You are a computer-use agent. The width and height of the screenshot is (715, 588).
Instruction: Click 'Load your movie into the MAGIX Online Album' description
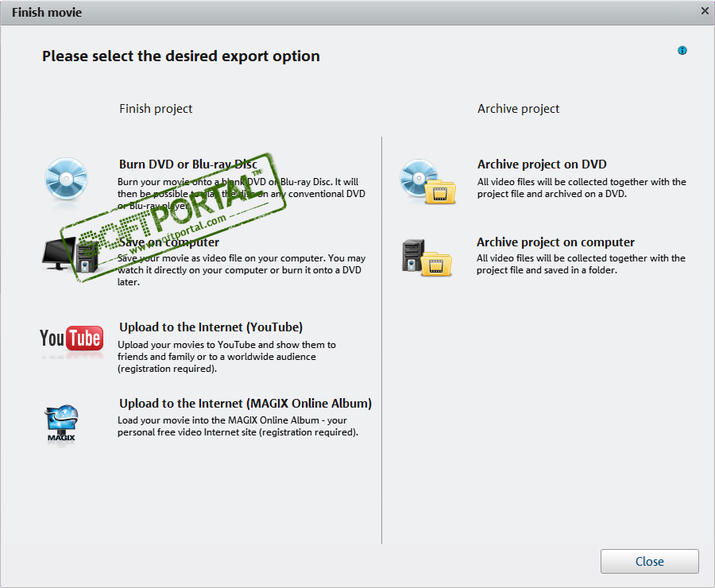coord(238,426)
